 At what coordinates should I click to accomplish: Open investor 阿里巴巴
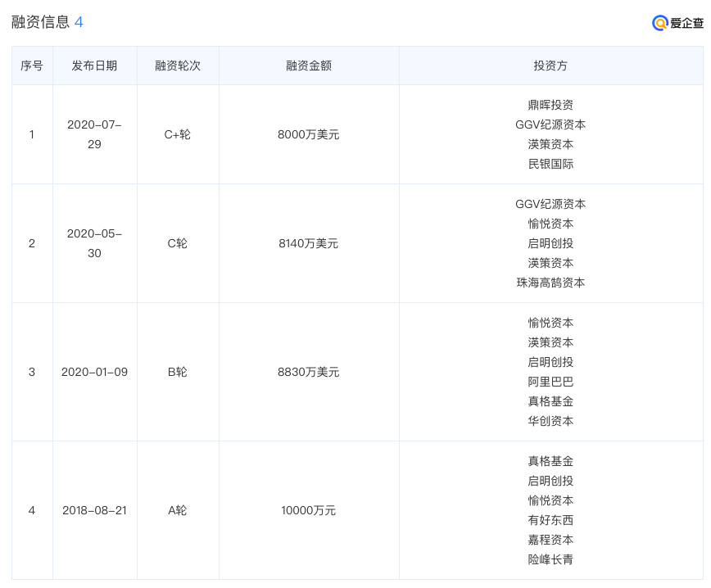tap(550, 382)
